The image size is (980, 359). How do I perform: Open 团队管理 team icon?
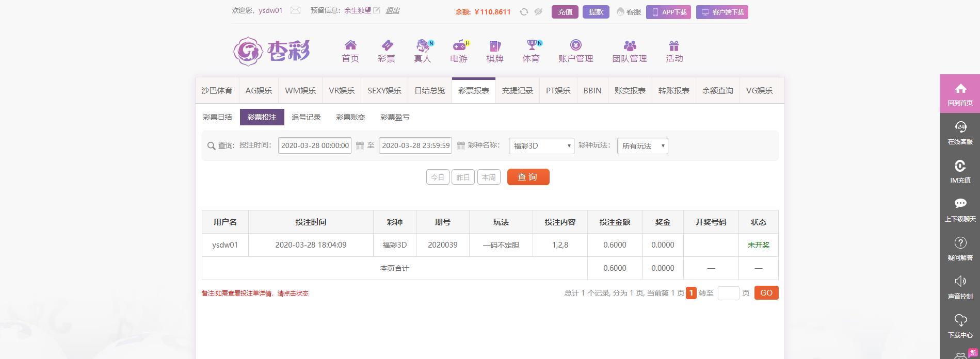(630, 45)
